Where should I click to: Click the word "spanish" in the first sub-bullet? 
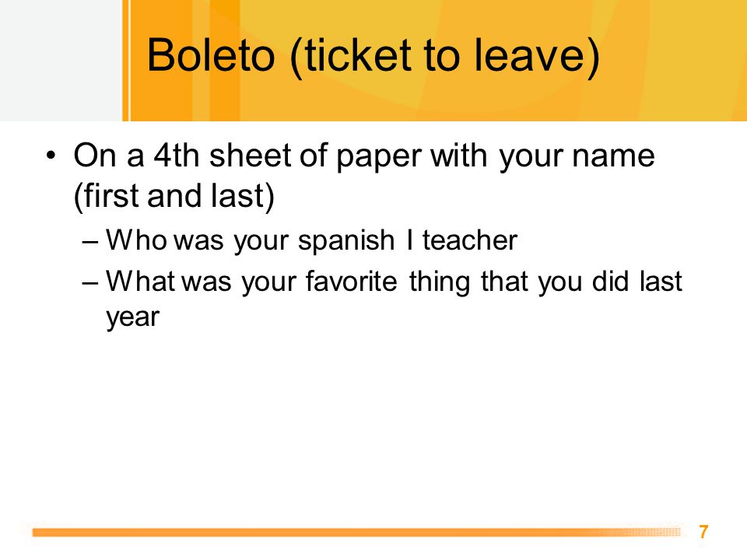(346, 241)
